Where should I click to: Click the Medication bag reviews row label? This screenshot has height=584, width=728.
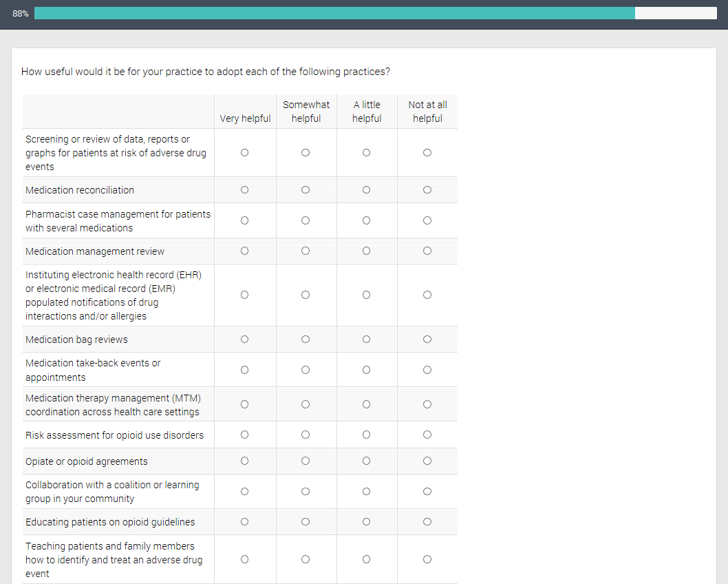click(76, 340)
